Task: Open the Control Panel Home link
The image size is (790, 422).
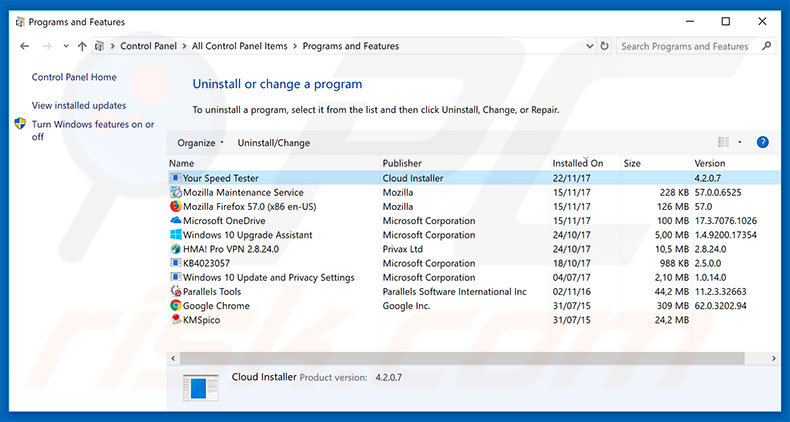Action: coord(74,77)
